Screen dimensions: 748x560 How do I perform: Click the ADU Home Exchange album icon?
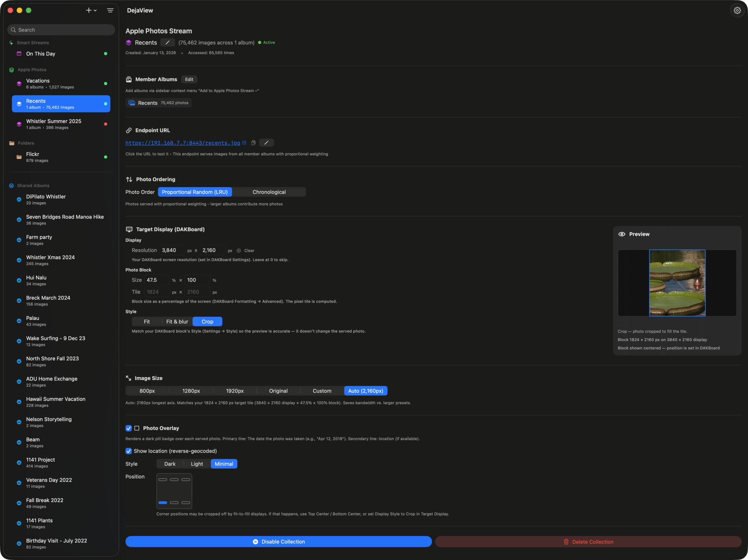[19, 382]
